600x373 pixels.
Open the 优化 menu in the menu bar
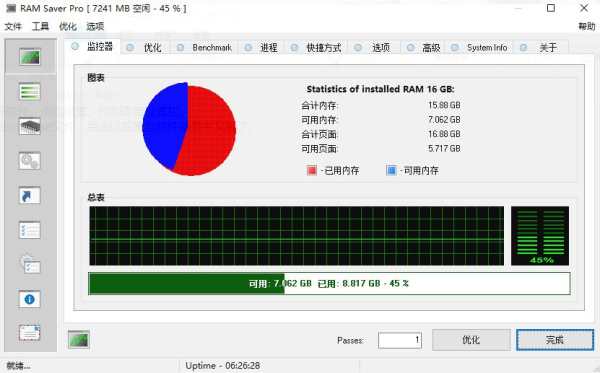coord(68,26)
